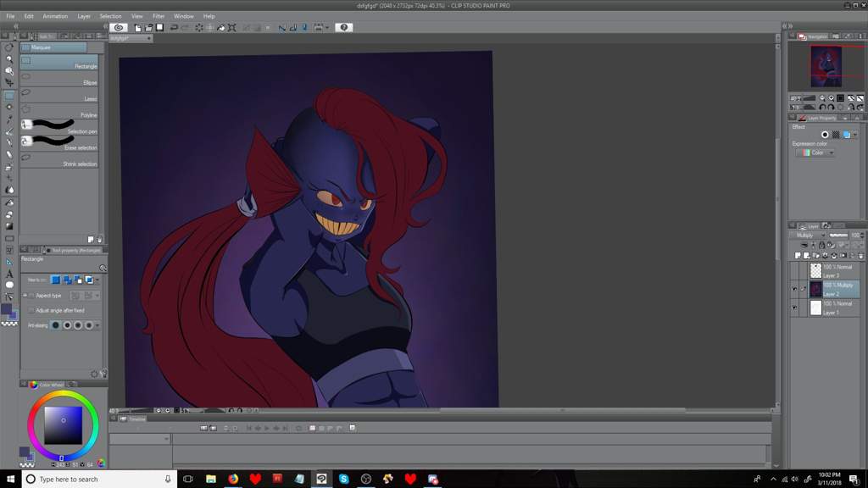Open the command bar display options dropdown
Image resolution: width=868 pixels, height=488 pixels.
(x=327, y=27)
